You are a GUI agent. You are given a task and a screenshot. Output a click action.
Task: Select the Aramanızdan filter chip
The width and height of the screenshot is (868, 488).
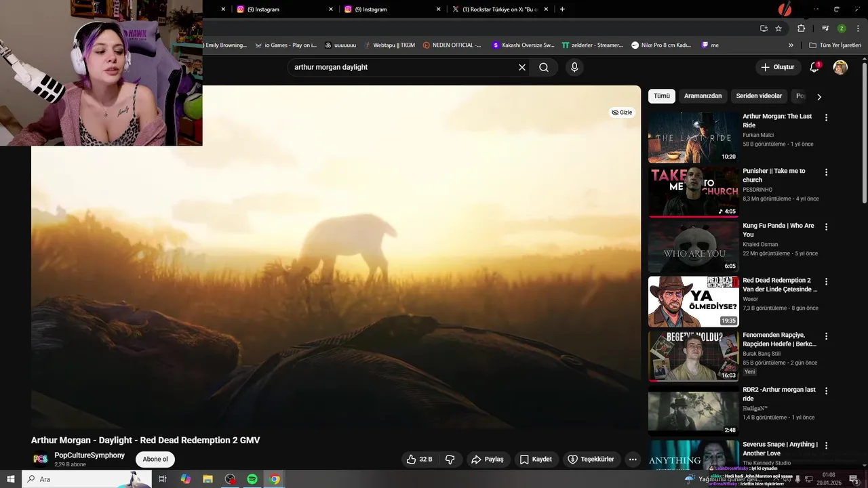703,96
